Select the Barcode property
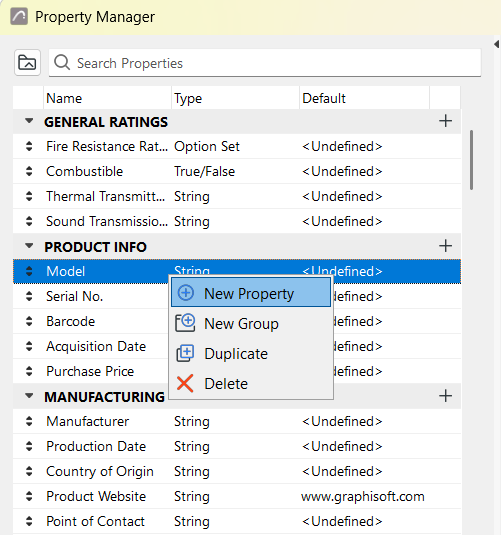The height and width of the screenshot is (535, 501). point(71,321)
